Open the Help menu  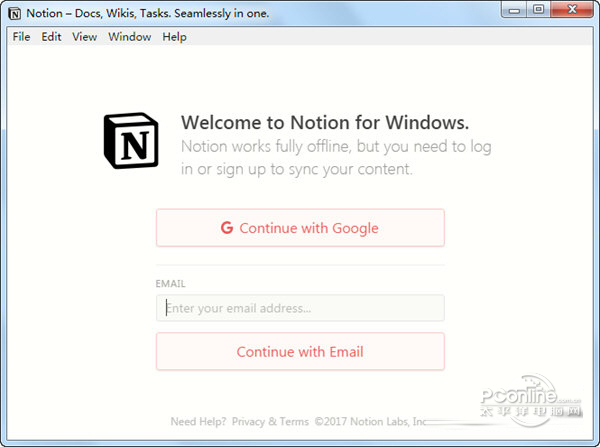174,37
